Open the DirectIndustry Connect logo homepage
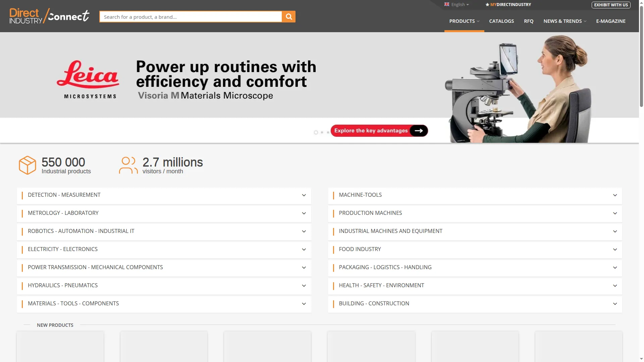The width and height of the screenshot is (644, 362). (49, 16)
